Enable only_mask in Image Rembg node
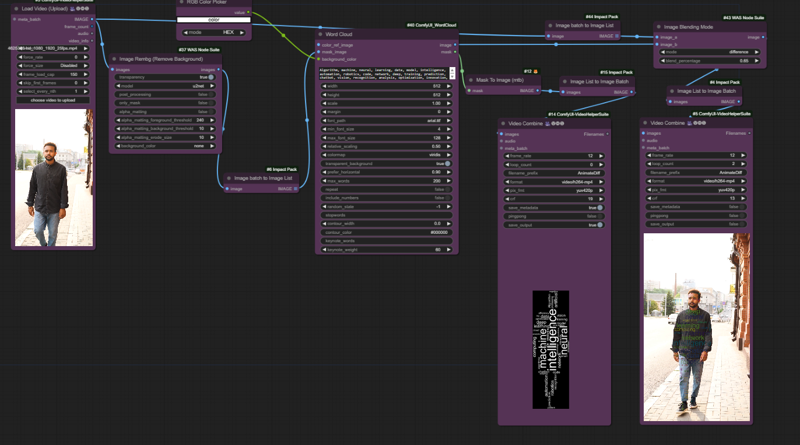 pos(165,103)
